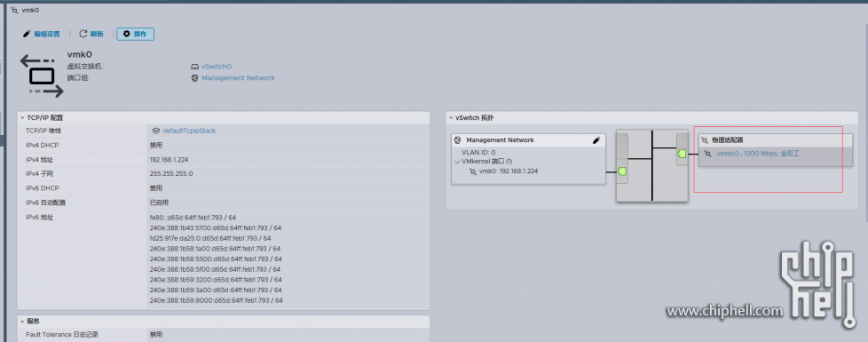Open the Actions (操作) gear menu
The height and width of the screenshot is (342, 868).
tap(135, 34)
